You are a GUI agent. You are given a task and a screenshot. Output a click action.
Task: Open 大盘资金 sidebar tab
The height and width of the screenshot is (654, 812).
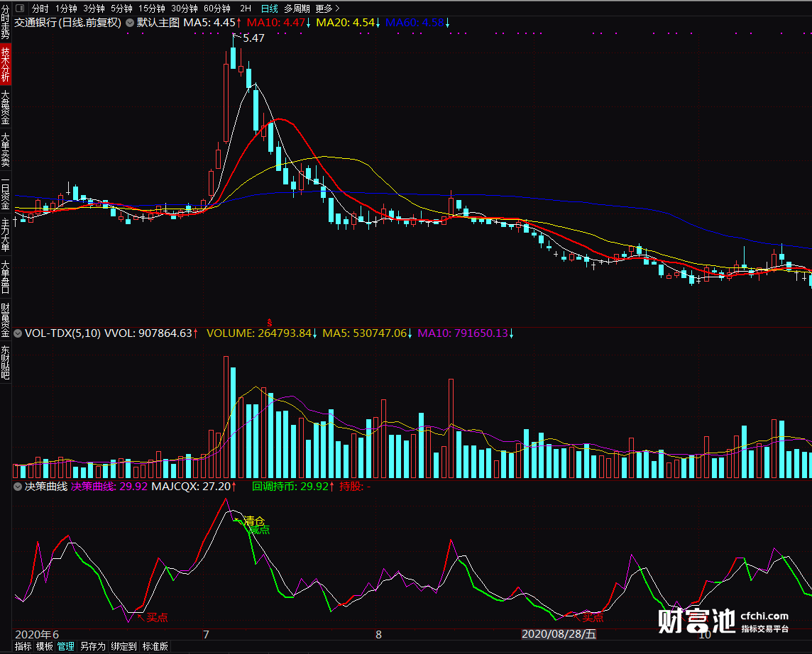(5, 107)
